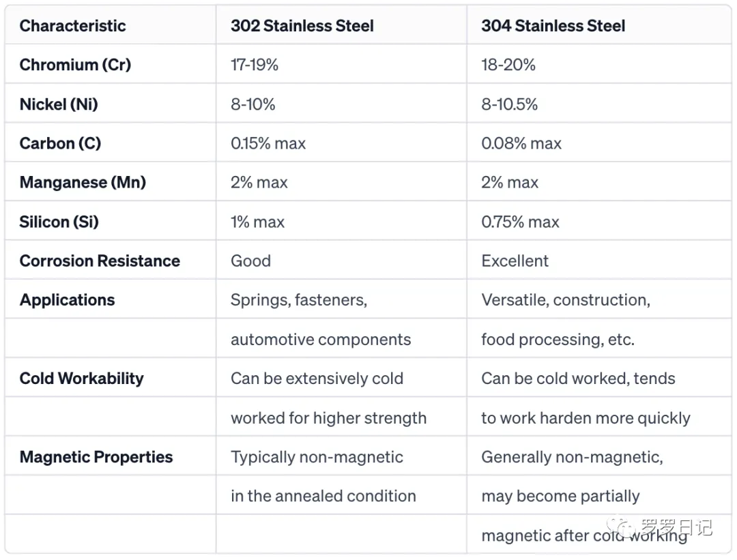737x560 pixels.
Task: Click the 18-20% chromium value cell
Action: click(508, 65)
